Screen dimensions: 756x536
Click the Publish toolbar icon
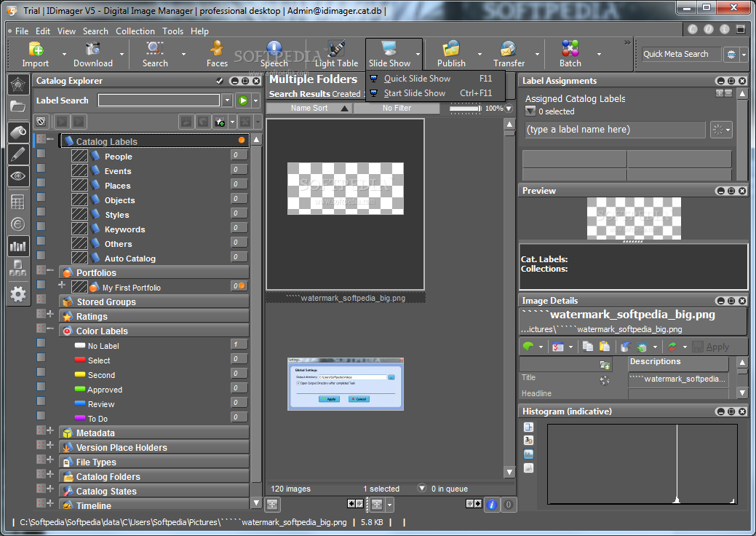click(451, 54)
